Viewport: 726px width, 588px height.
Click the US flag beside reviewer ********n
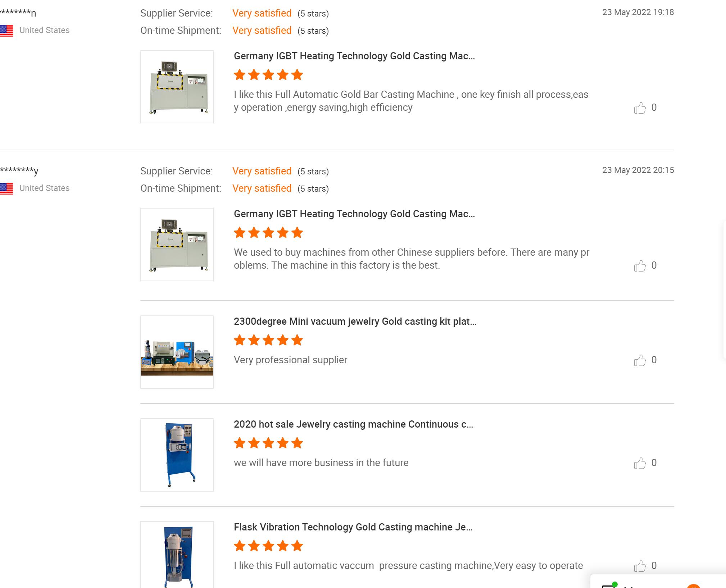[x=6, y=31]
